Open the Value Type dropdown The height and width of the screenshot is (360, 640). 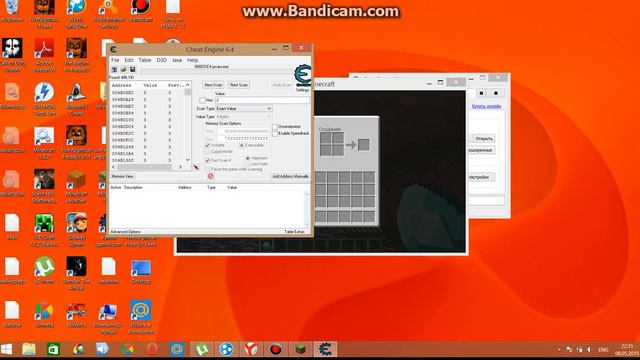click(244, 117)
